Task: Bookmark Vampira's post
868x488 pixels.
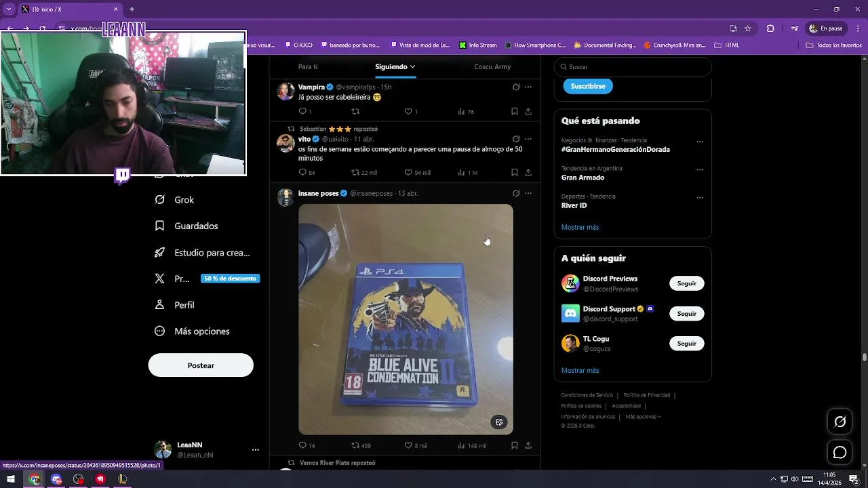Action: pyautogui.click(x=515, y=111)
